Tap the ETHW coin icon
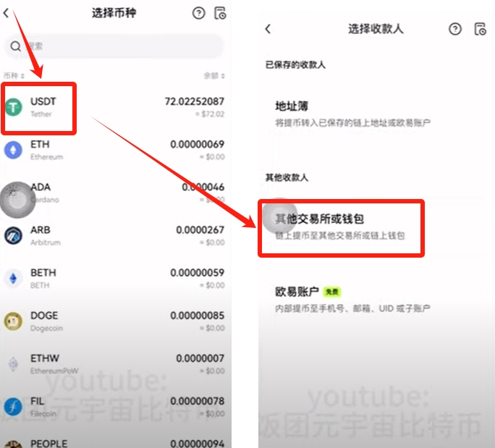495x448 pixels. (13, 364)
